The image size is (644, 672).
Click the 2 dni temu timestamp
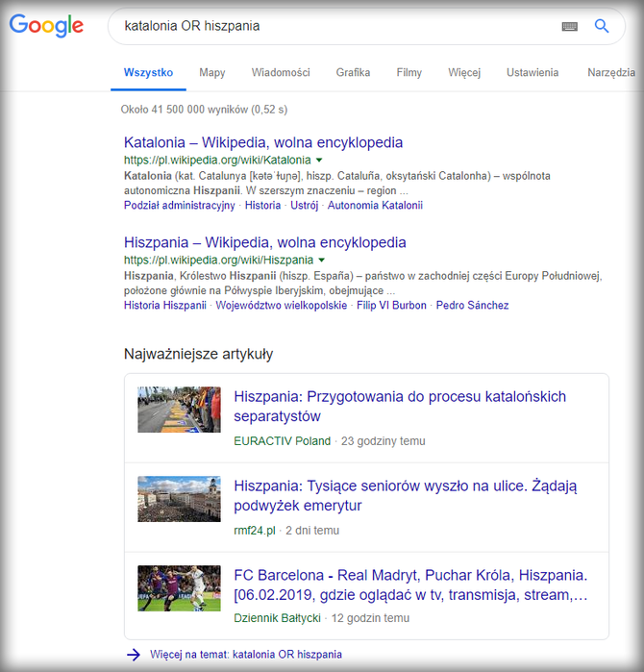point(312,530)
